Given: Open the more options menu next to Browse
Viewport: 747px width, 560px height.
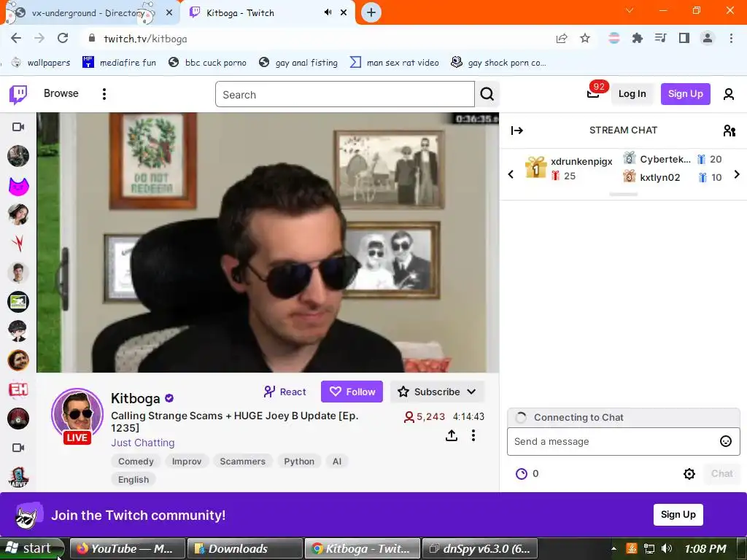Looking at the screenshot, I should (x=104, y=94).
